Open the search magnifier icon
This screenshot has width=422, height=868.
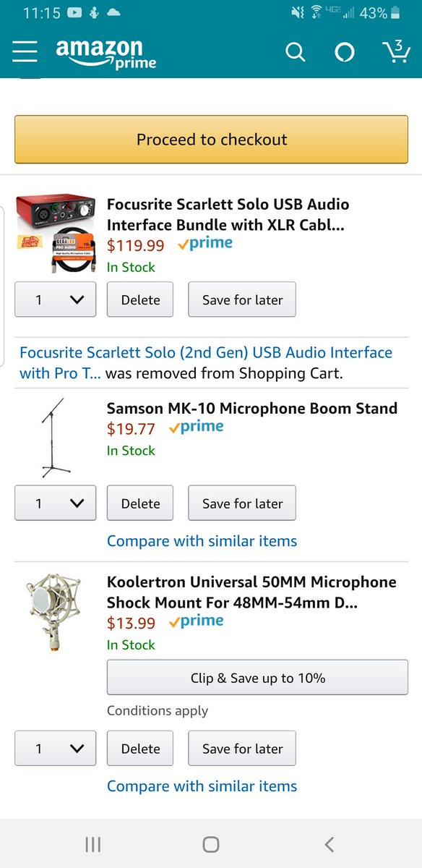coord(295,52)
